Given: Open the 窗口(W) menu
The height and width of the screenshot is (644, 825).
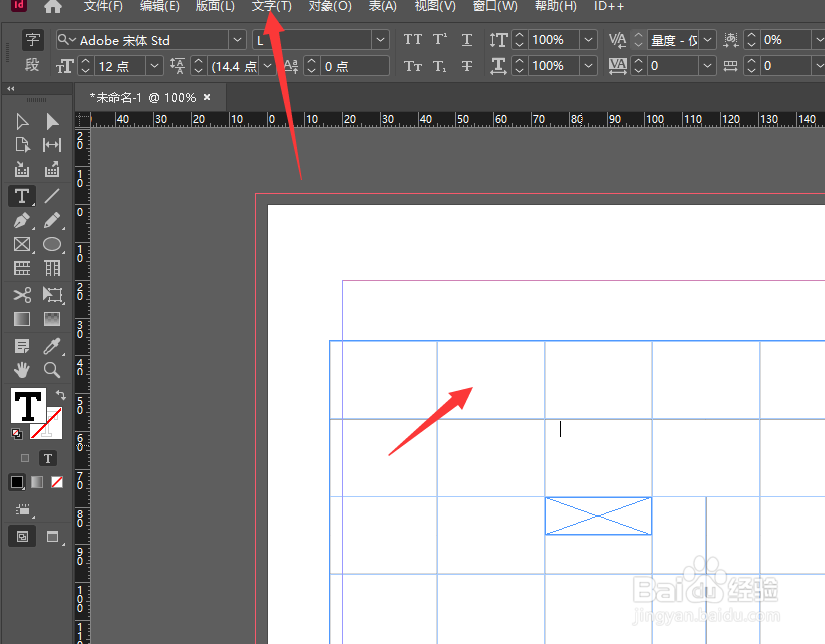Looking at the screenshot, I should 495,6.
